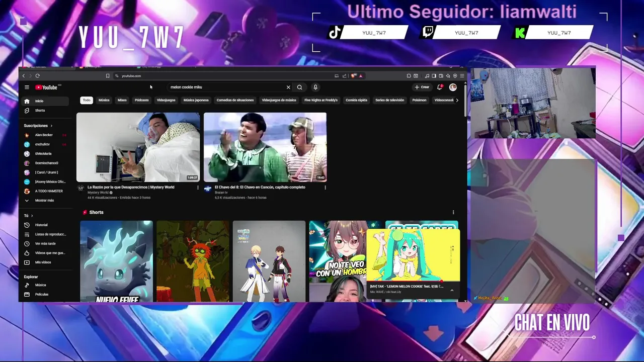Viewport: 644px width, 362px height.
Task: Click the Miku miniplayer video
Action: 413,255
